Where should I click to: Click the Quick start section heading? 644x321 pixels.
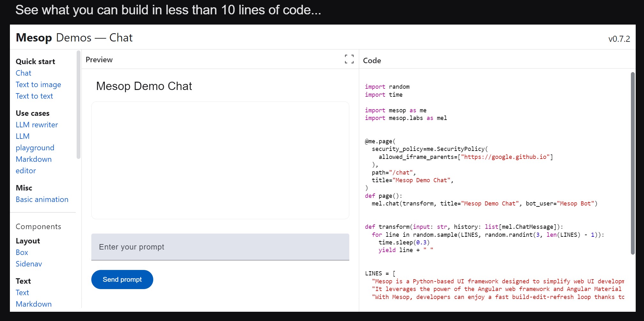(35, 62)
